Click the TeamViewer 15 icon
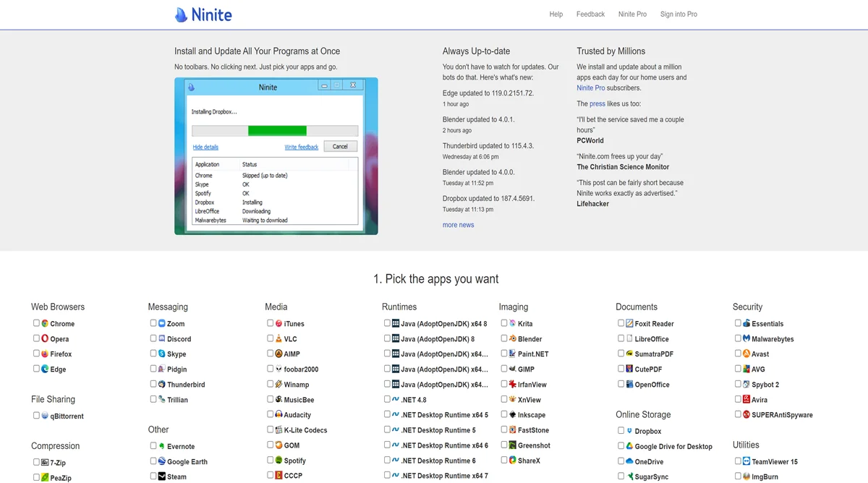The image size is (868, 483). pyautogui.click(x=746, y=461)
